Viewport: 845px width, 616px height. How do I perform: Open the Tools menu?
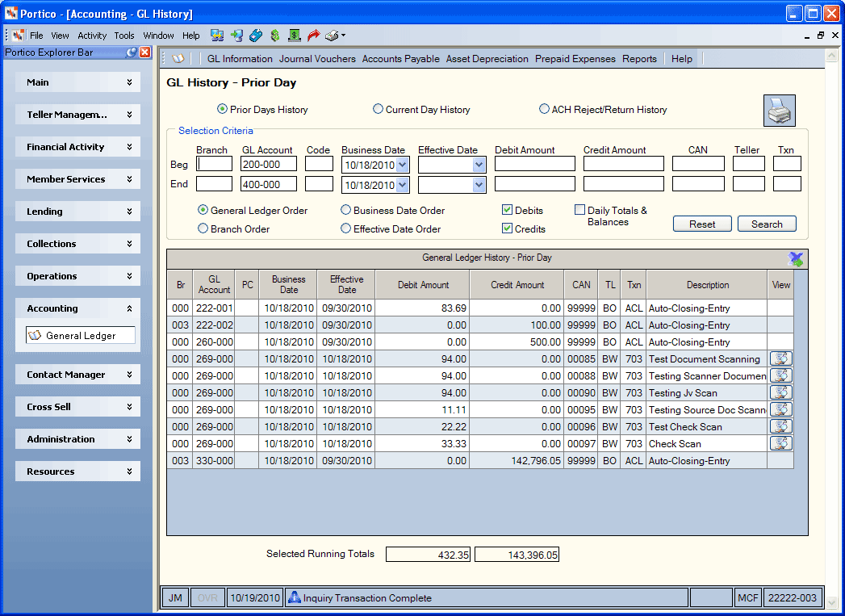coord(124,36)
